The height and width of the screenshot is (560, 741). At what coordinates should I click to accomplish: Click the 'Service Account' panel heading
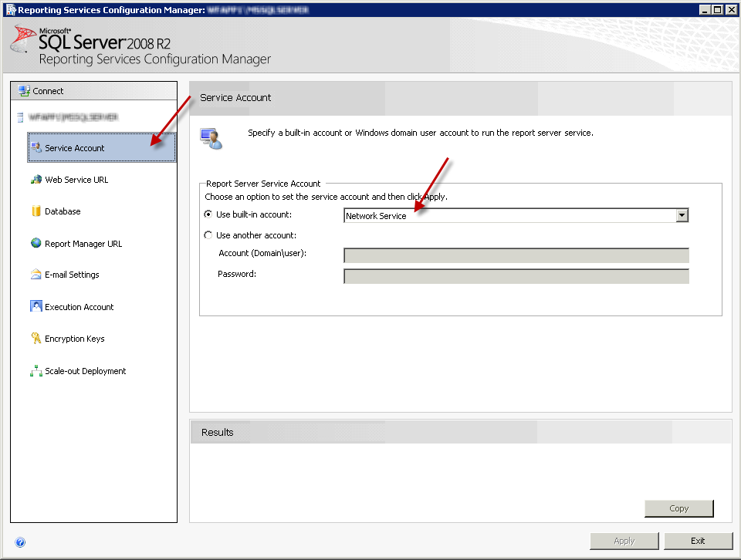235,97
